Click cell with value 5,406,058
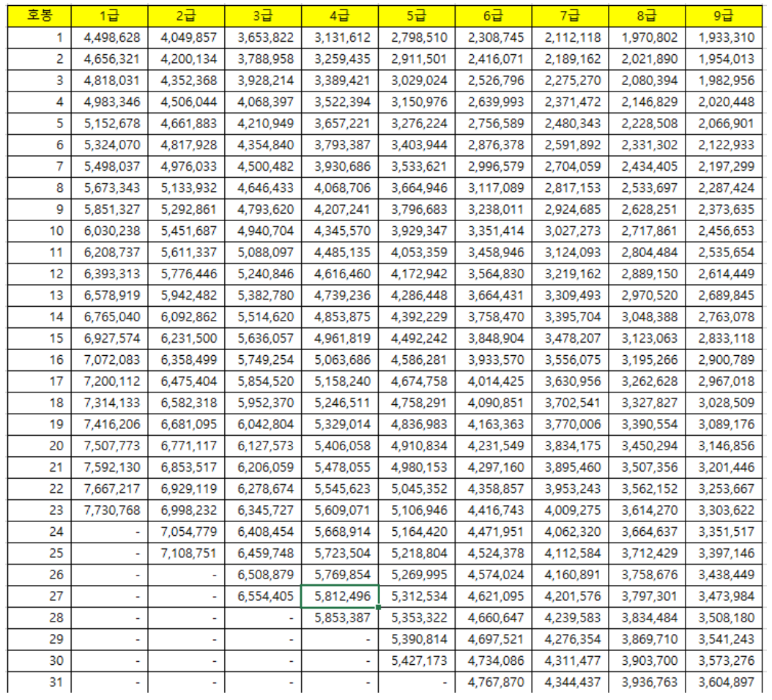 click(340, 446)
